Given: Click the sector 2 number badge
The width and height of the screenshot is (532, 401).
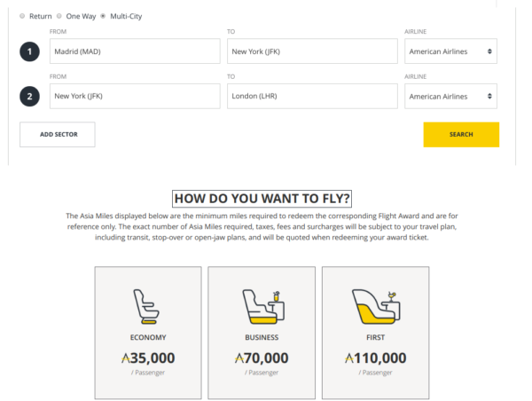Looking at the screenshot, I should tap(29, 96).
